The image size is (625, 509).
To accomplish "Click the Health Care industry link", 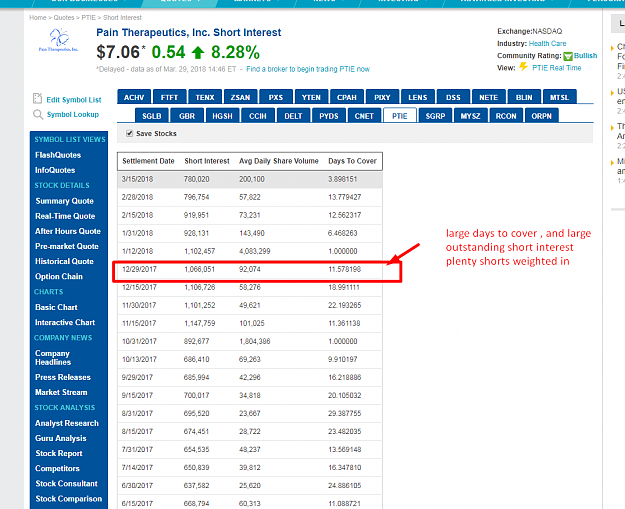I will [x=547, y=43].
